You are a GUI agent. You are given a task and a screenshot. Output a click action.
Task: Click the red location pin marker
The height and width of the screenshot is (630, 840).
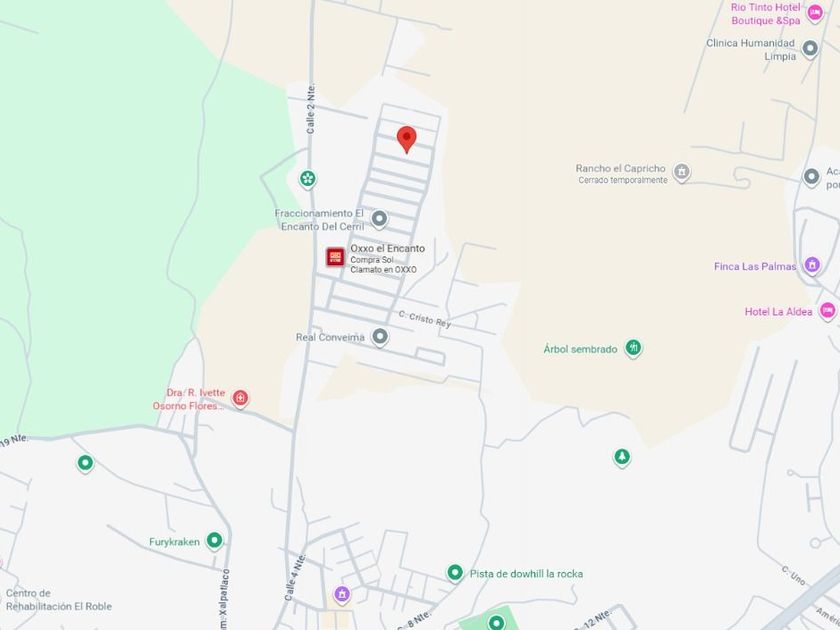pos(407,139)
